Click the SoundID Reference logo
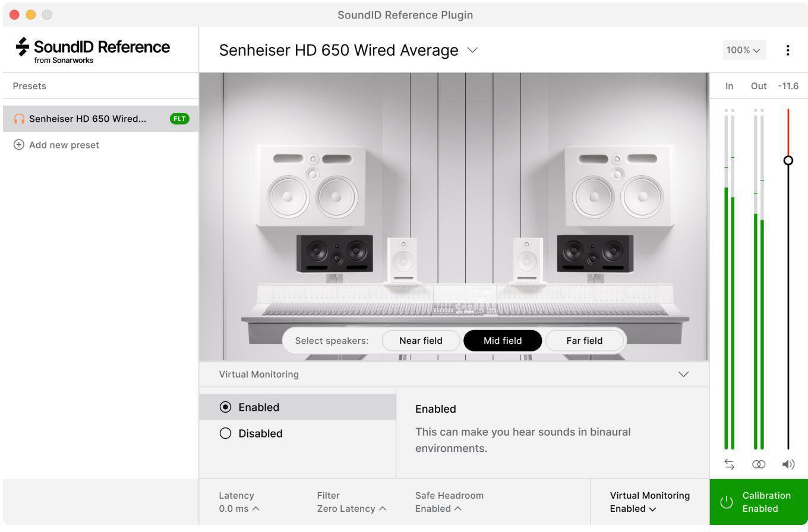Screen dimensions: 808x532 pos(92,47)
